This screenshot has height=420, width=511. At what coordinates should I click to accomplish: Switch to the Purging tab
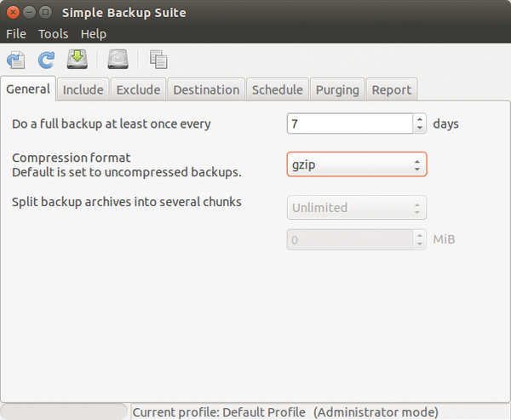tap(337, 89)
